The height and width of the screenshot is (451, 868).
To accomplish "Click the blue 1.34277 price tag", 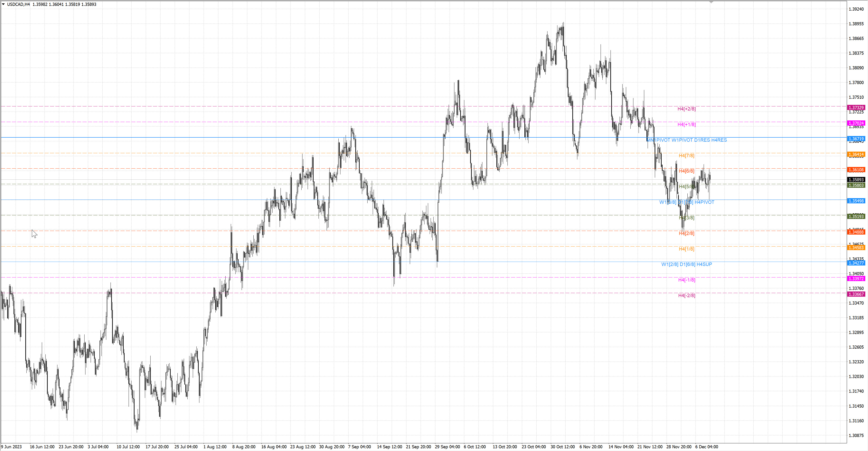I will 856,263.
